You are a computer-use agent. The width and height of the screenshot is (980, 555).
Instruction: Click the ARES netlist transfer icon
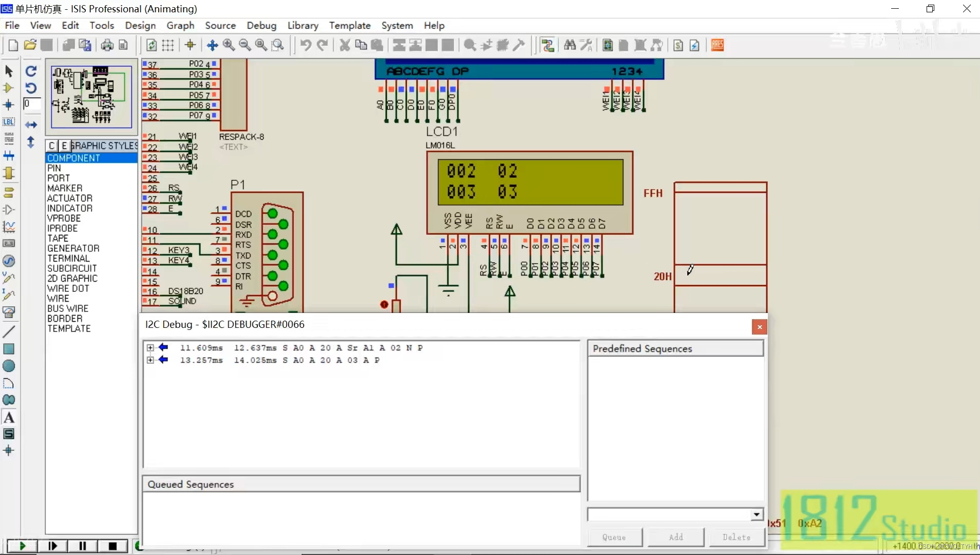[718, 45]
